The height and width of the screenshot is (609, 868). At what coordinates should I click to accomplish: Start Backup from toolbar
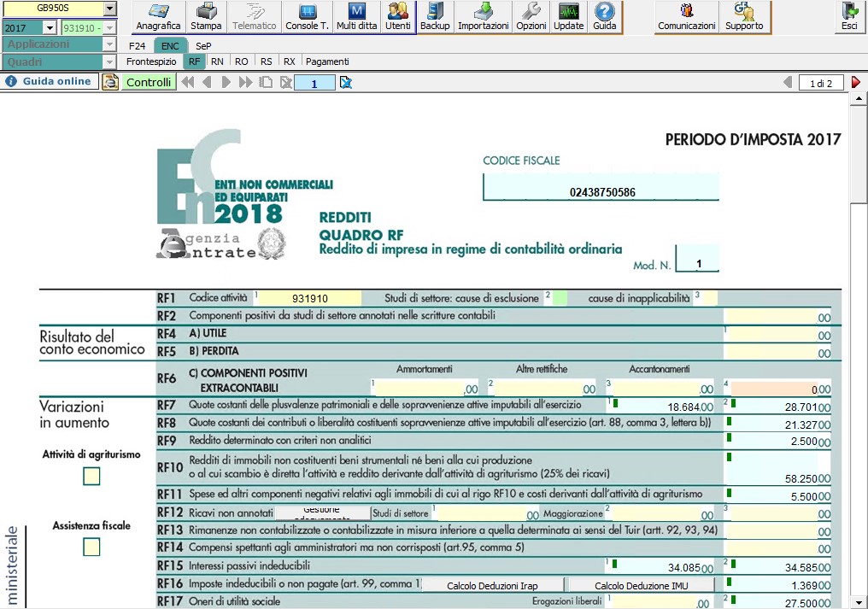[x=435, y=17]
